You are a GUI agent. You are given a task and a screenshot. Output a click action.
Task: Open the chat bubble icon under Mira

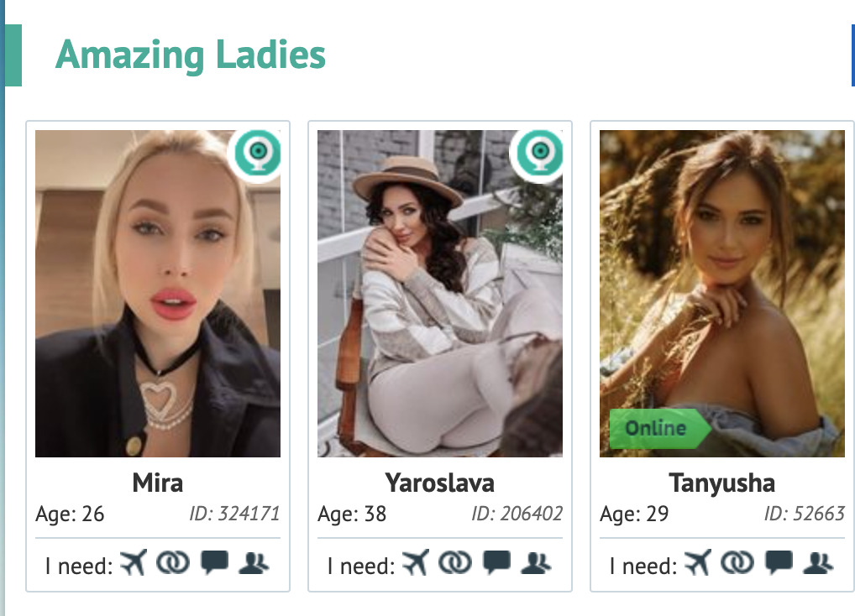coord(216,563)
